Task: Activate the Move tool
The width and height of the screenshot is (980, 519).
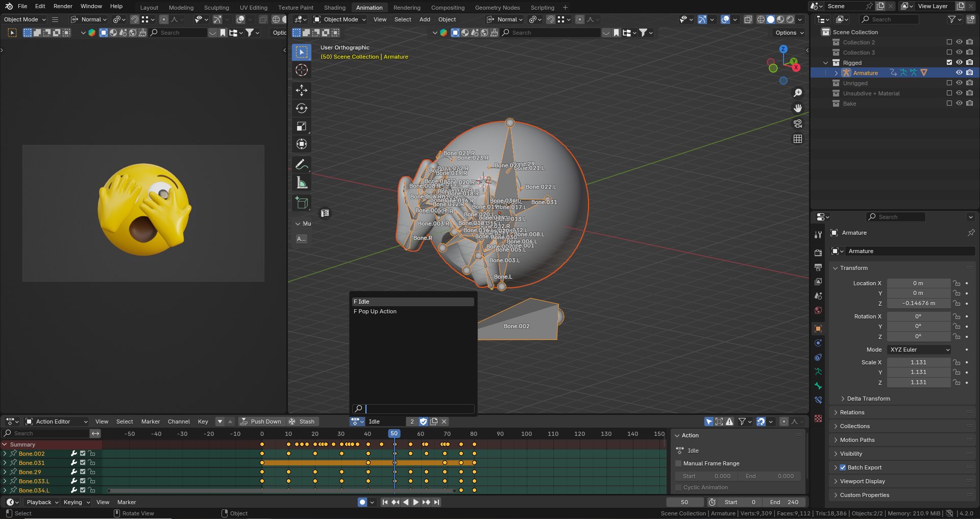Action: pos(302,90)
